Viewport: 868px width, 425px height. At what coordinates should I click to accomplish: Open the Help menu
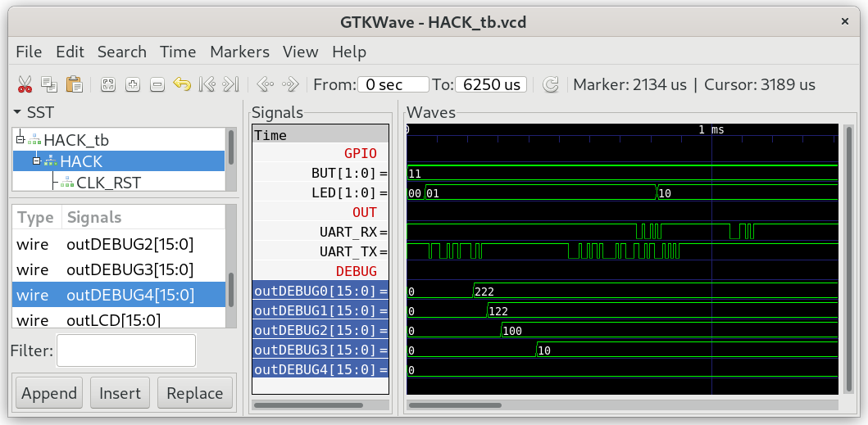(x=348, y=52)
